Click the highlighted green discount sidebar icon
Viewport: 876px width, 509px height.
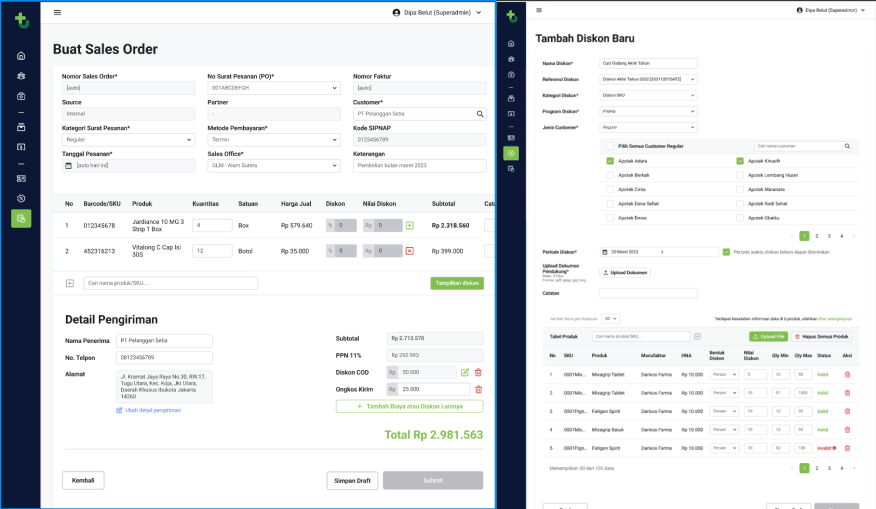tap(511, 153)
